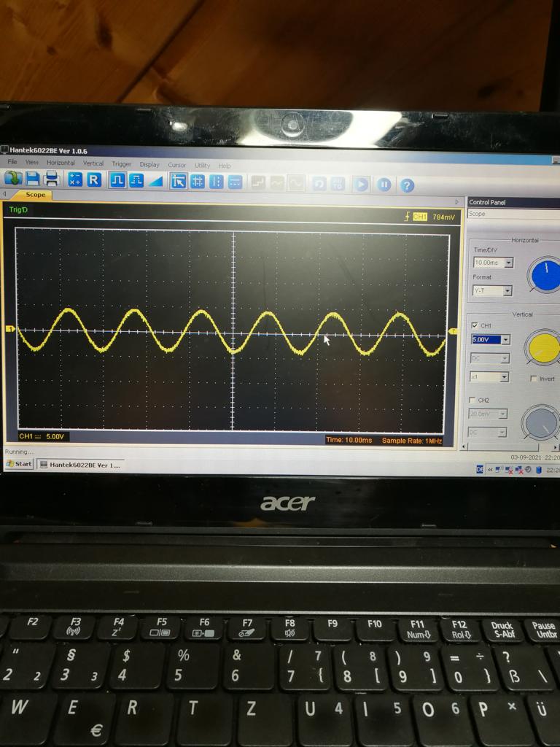
Task: Click the Control Panel scrollbar left arrow
Action: (464, 447)
